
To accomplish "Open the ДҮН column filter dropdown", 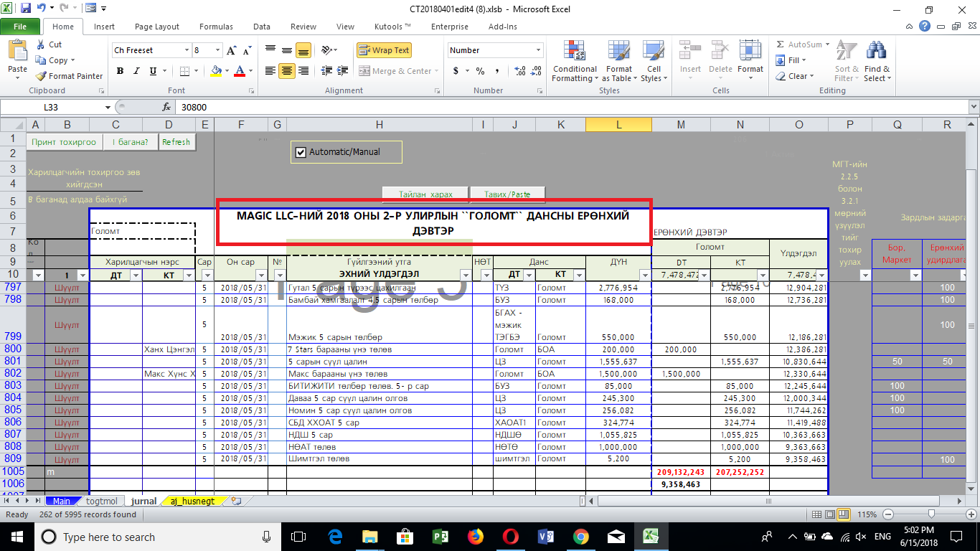I will coord(645,275).
